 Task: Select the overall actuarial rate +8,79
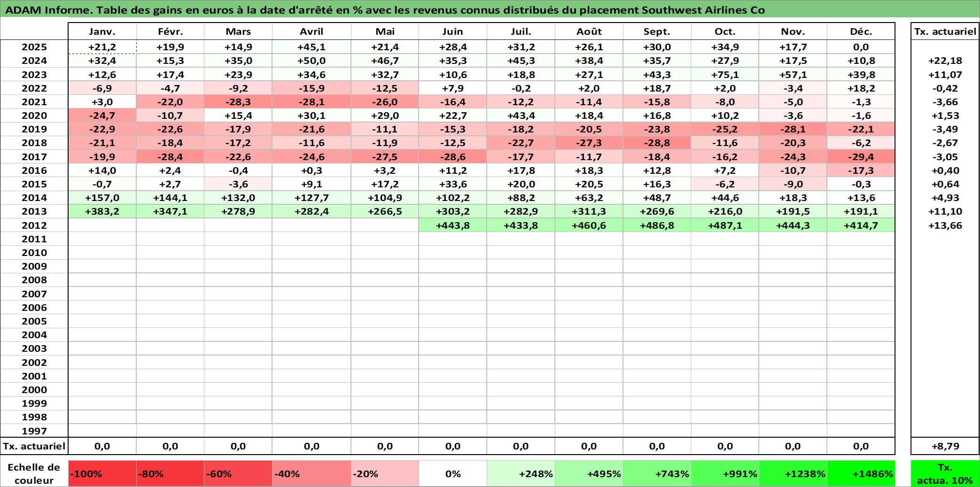[x=945, y=446]
